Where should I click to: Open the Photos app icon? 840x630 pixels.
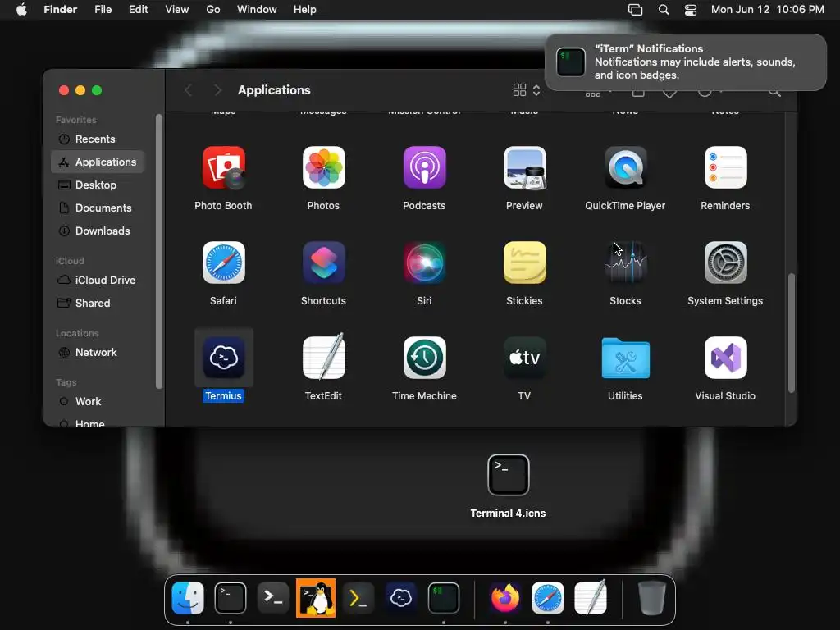click(323, 167)
